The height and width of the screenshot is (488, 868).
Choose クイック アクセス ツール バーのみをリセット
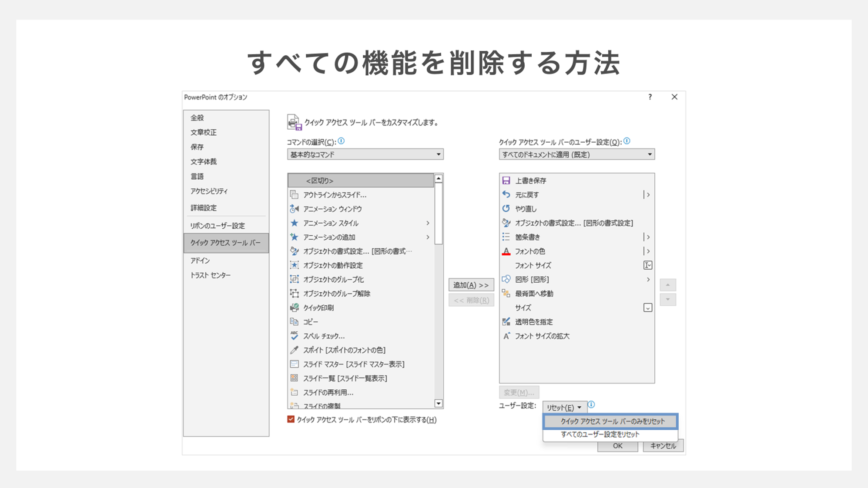click(x=610, y=421)
